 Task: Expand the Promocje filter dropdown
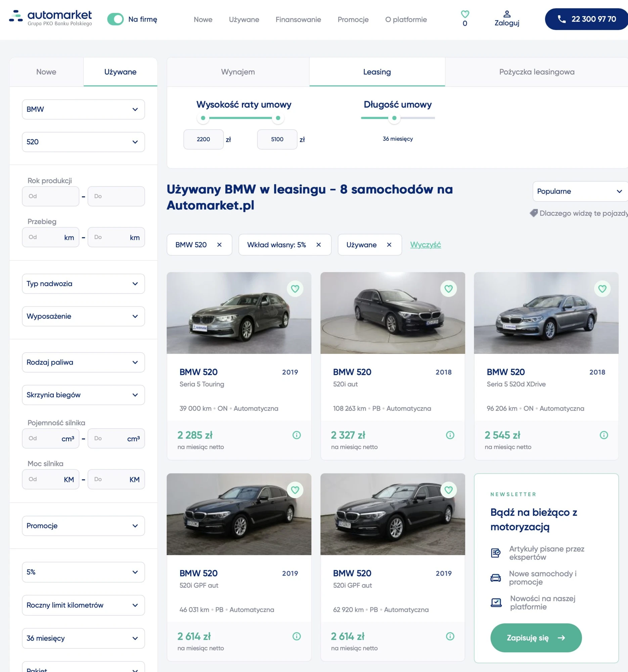83,526
